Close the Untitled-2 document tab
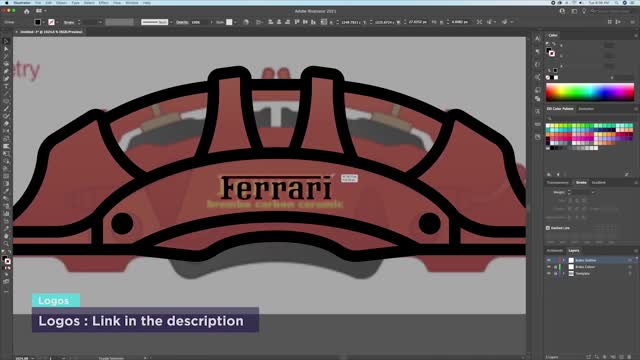The width and height of the screenshot is (640, 360). pyautogui.click(x=17, y=32)
